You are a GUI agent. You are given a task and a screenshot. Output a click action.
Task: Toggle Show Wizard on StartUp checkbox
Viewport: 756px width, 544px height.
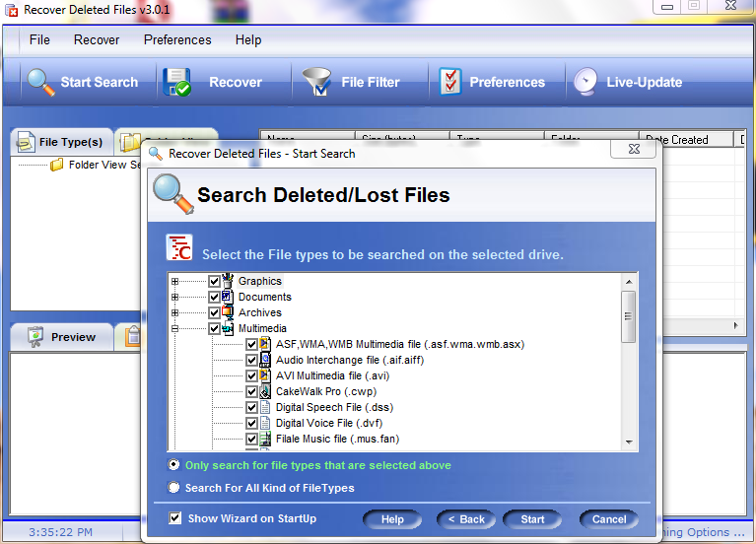(x=175, y=518)
